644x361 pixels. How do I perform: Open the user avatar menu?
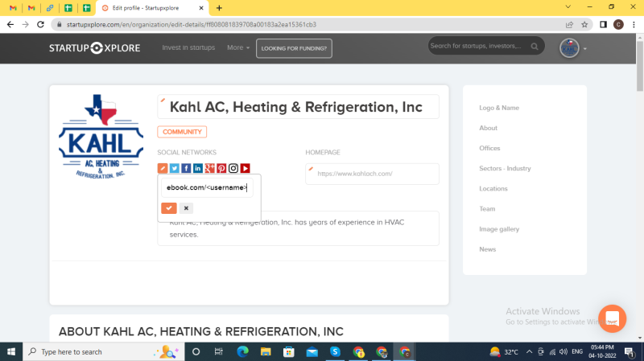[x=569, y=48]
